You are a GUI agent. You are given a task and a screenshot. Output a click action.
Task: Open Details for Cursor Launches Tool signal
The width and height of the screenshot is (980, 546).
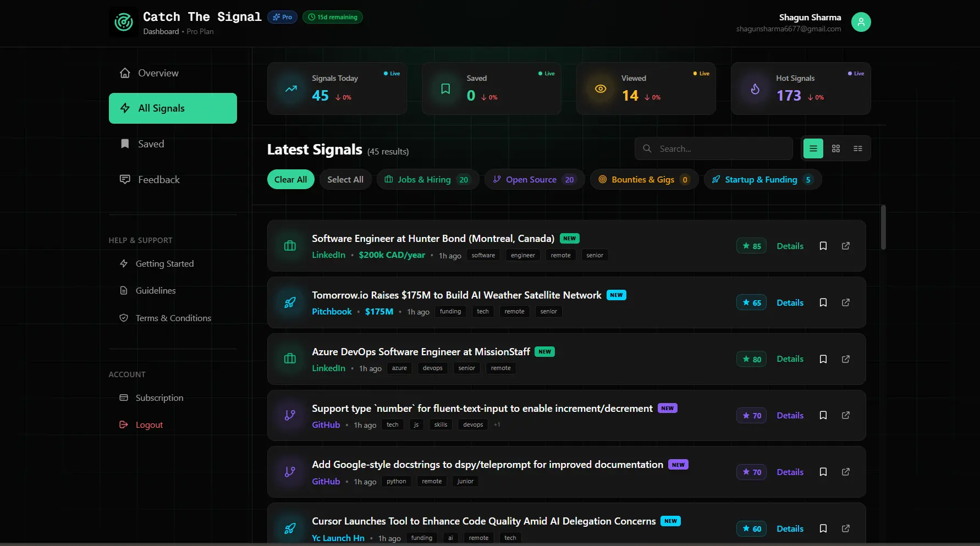pos(790,528)
